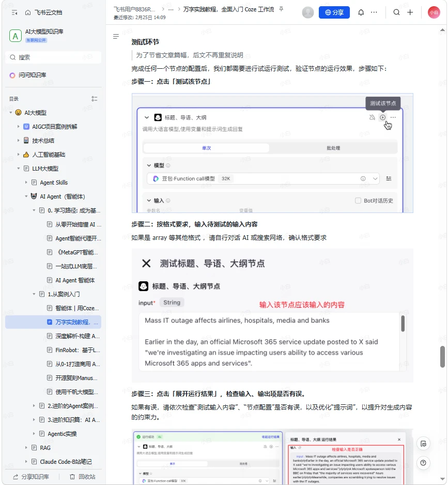448x485 pixels.
Task: Click 飞书用户8836R... in breadcrumb
Action: (x=134, y=9)
